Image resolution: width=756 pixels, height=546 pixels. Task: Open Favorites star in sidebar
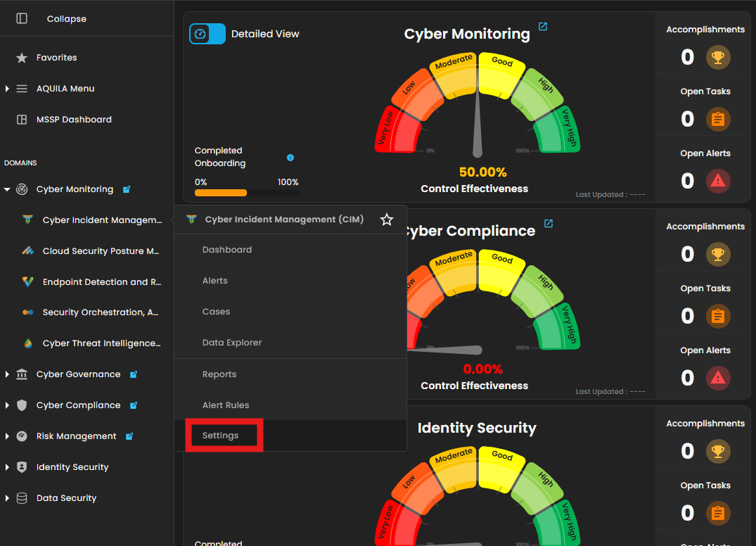click(22, 58)
